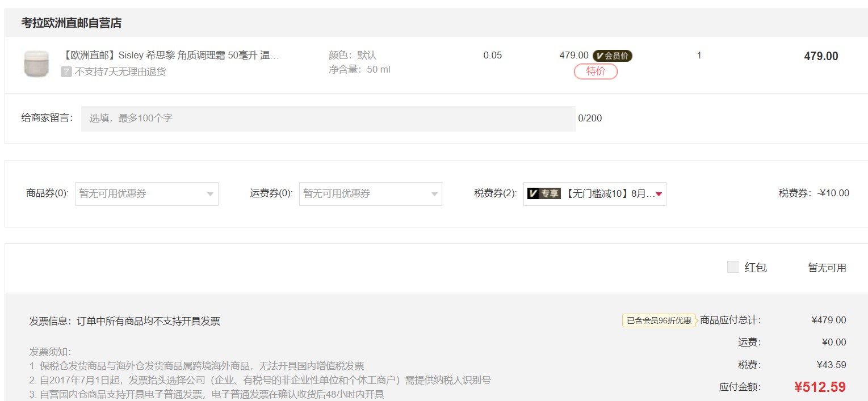Click the 应付金额 label
The image size is (868, 401).
(x=740, y=387)
